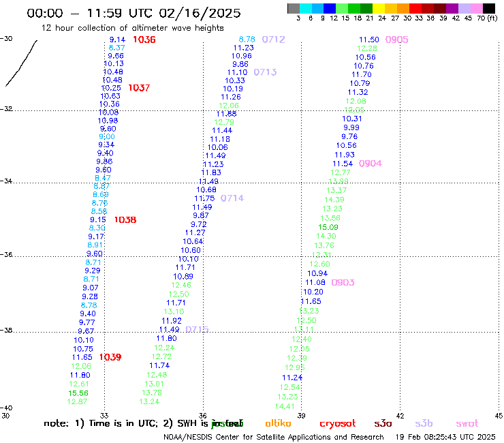Screen dimensions: 504x443
Task: Click the pink time label 0904
Action: (371, 164)
